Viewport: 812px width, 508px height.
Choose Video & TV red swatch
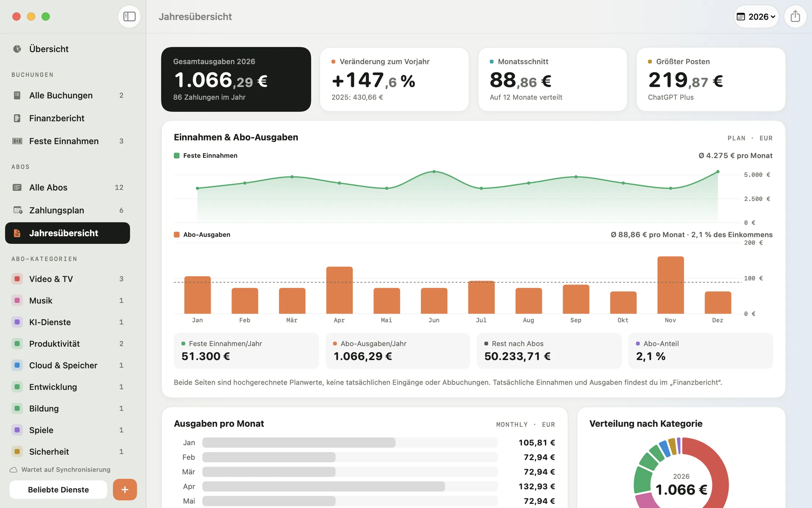17,279
